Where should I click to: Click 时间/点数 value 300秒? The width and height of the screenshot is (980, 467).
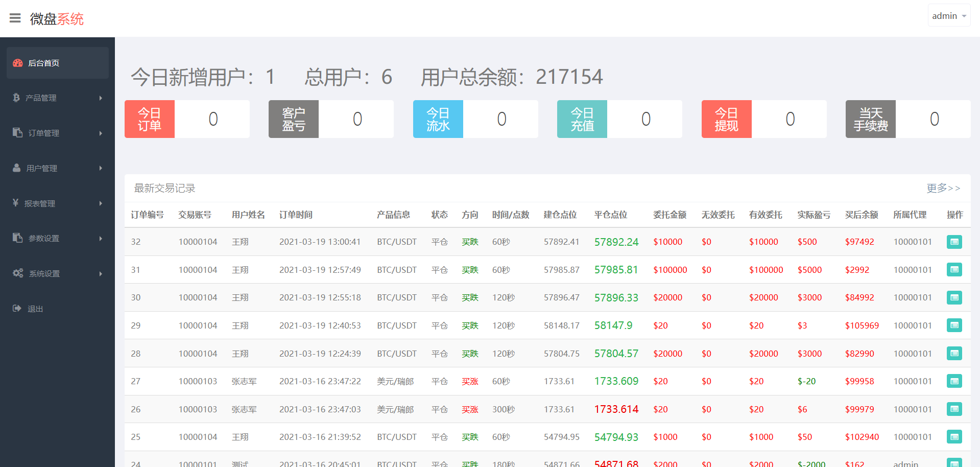pos(504,409)
